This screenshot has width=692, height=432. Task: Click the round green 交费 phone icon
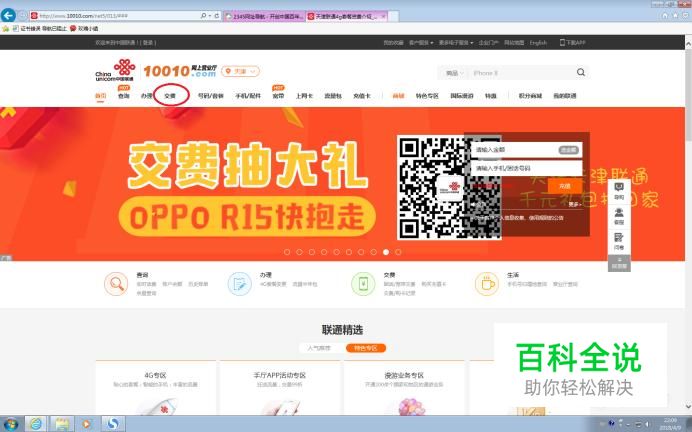pos(363,284)
